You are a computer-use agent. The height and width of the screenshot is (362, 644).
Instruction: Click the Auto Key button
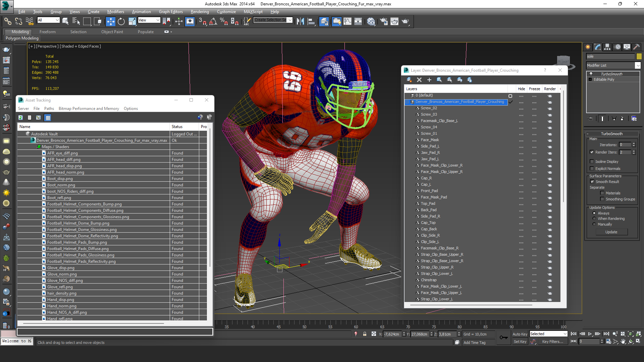tap(520, 334)
